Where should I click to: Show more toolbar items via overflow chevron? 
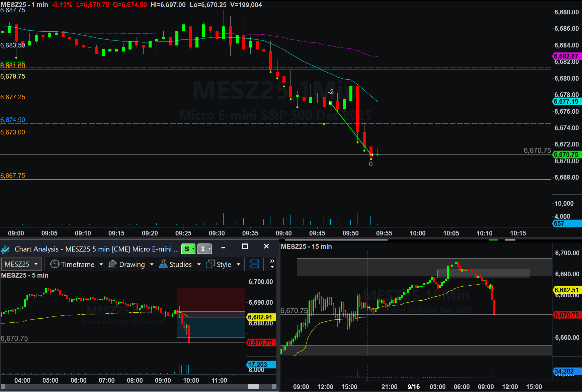pos(272,264)
